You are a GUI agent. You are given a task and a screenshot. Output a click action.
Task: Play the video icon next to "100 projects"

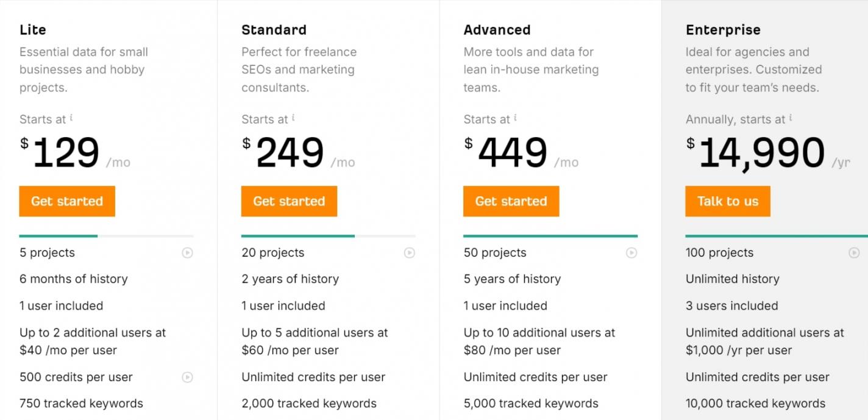click(855, 252)
